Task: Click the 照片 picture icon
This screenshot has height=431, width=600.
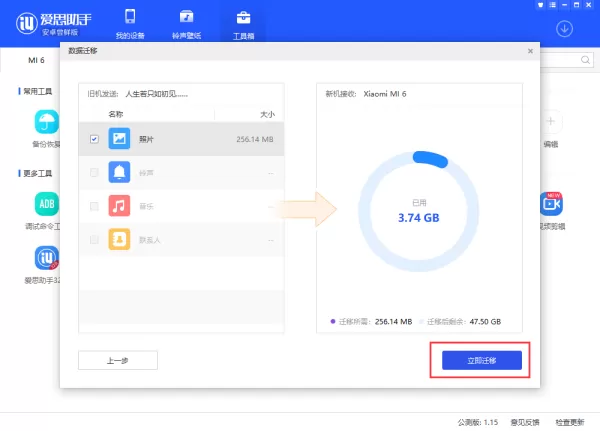Action: tap(119, 139)
